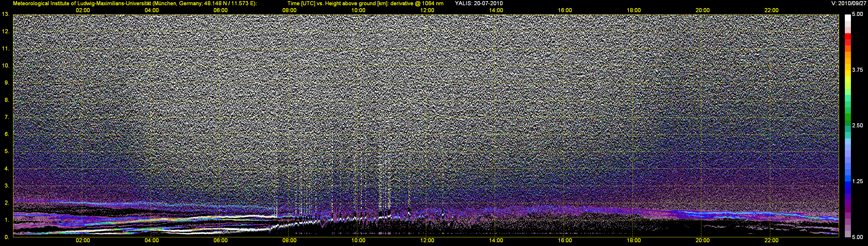Click the YALIS: 20-07-2010 date text

tap(479, 3)
